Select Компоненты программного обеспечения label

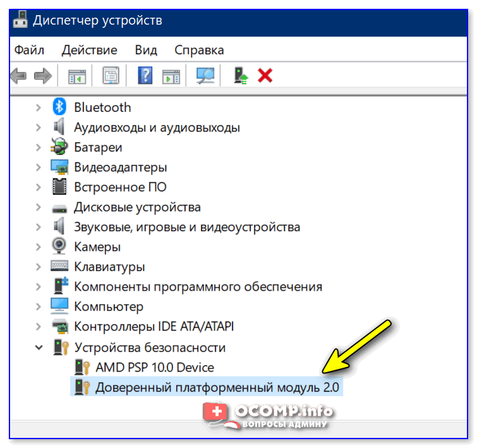pyautogui.click(x=198, y=287)
